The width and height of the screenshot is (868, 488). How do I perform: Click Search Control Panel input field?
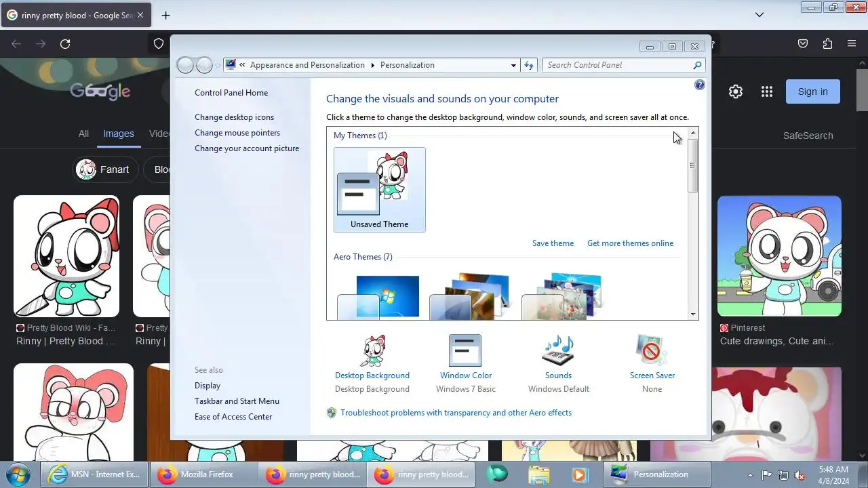pyautogui.click(x=617, y=65)
